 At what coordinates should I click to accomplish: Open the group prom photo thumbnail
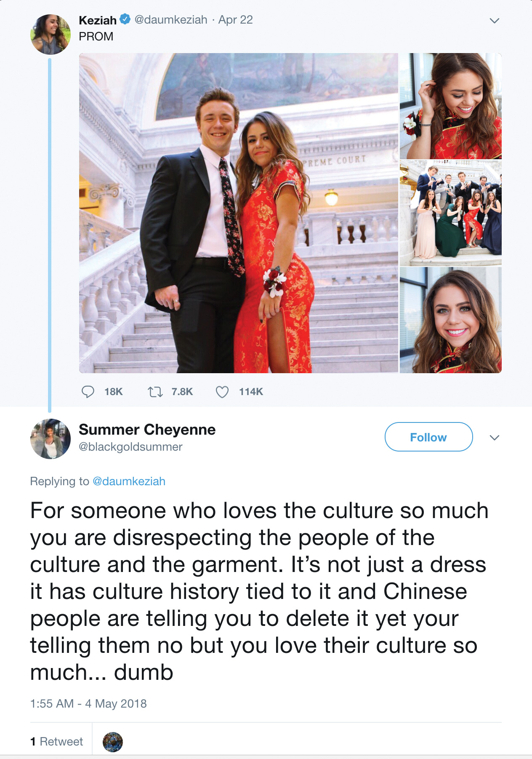[x=450, y=213]
